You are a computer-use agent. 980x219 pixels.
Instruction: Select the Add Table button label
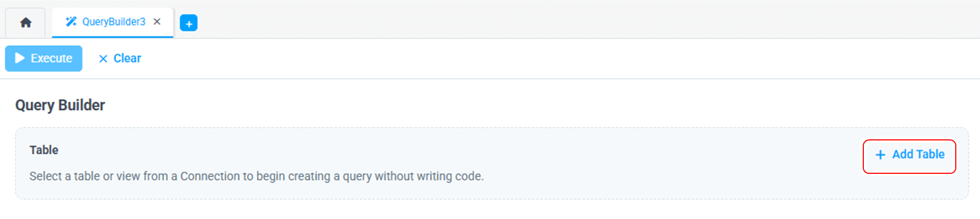coord(918,154)
